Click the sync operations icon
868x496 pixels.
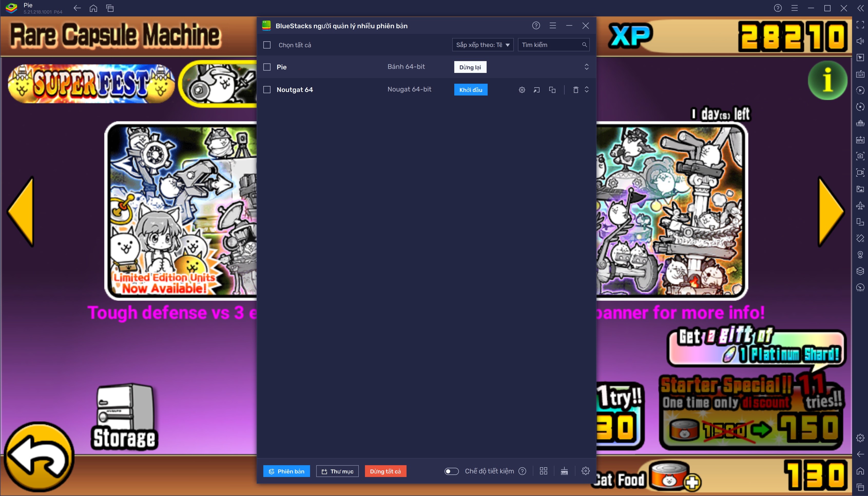click(860, 107)
